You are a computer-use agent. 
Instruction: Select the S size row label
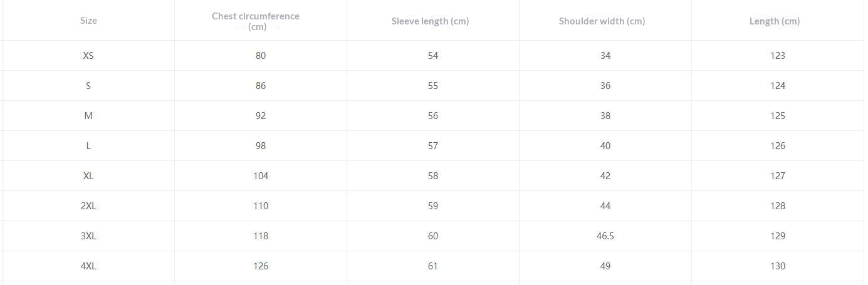coord(88,86)
